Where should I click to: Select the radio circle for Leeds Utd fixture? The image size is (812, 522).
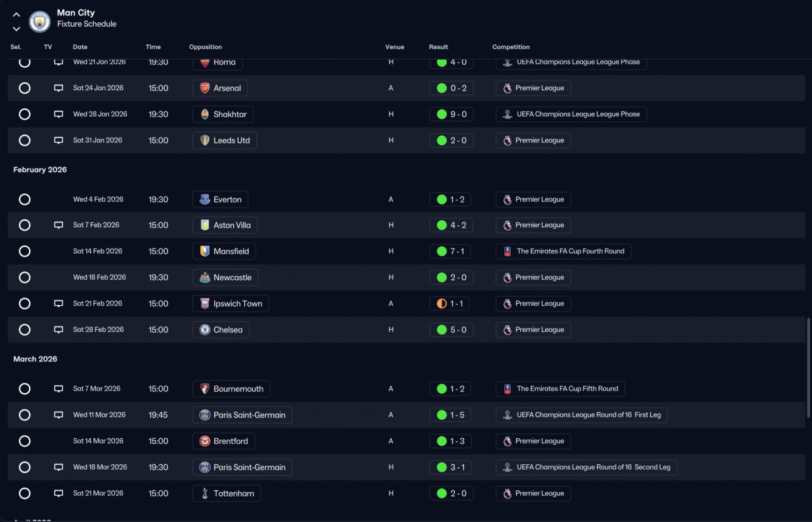click(x=25, y=140)
